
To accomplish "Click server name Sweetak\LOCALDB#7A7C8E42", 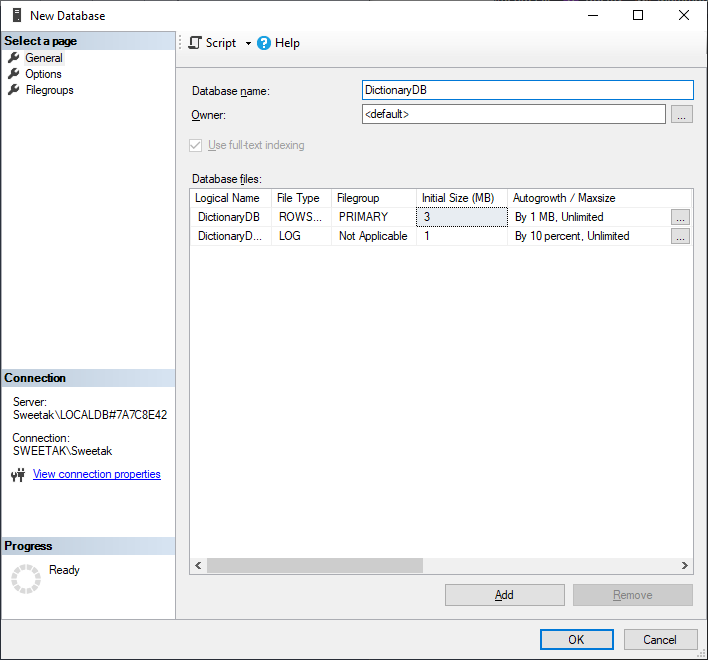I will 90,415.
